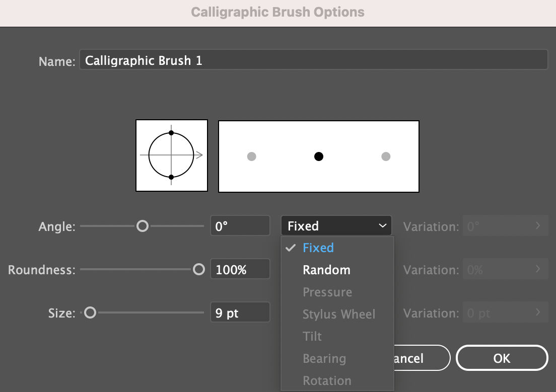Click the Angle value field showing 0°

[x=240, y=225]
